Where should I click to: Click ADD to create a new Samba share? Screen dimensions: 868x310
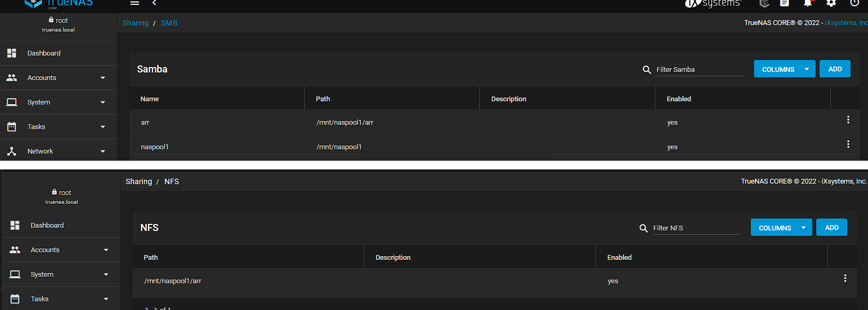835,69
